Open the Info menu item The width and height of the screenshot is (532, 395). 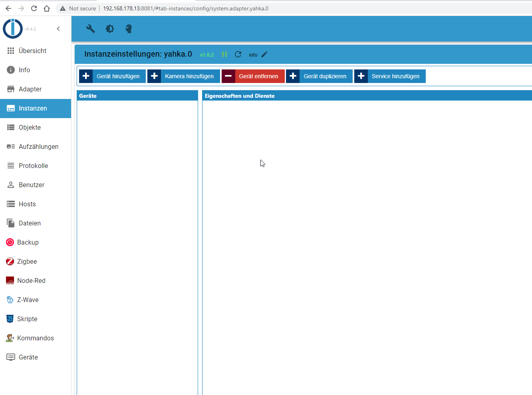click(x=36, y=70)
